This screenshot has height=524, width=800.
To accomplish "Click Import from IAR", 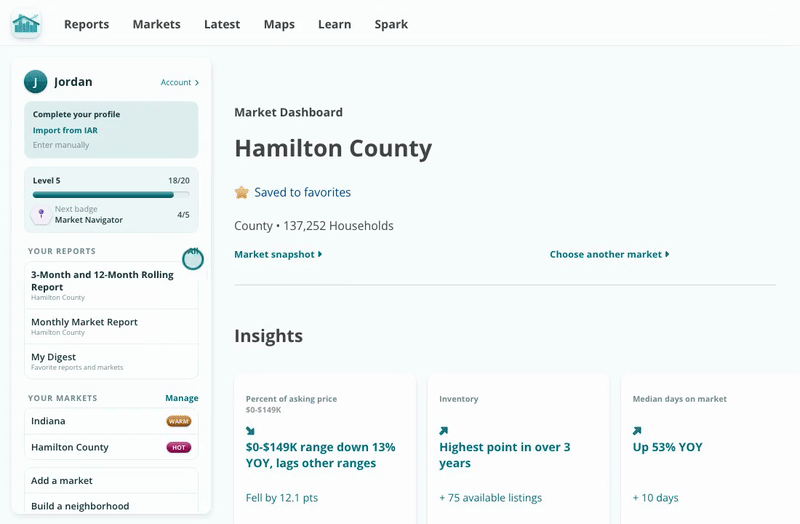I will tap(65, 130).
